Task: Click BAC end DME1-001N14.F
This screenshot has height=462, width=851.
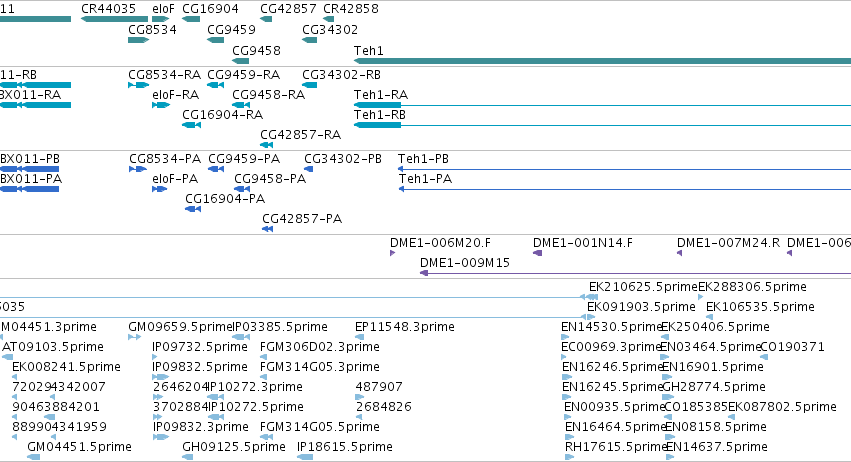Action: [583, 243]
